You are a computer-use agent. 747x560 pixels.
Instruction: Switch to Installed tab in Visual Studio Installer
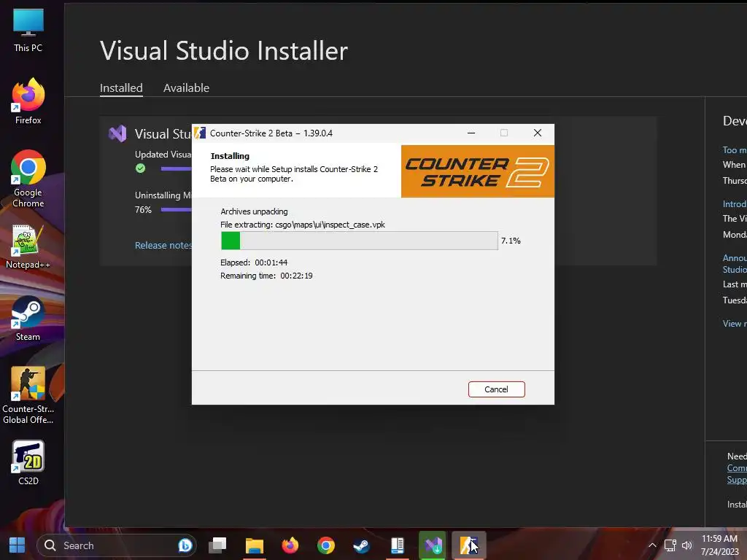coord(121,88)
